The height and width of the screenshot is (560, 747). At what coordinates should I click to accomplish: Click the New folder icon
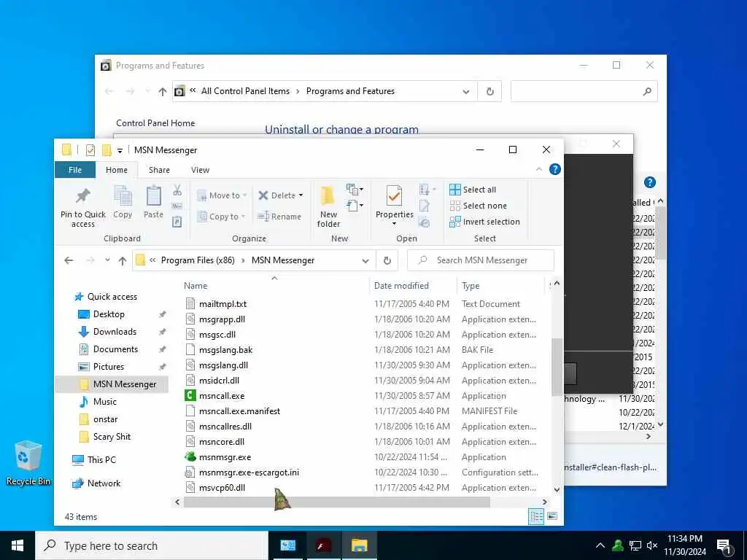(x=328, y=196)
